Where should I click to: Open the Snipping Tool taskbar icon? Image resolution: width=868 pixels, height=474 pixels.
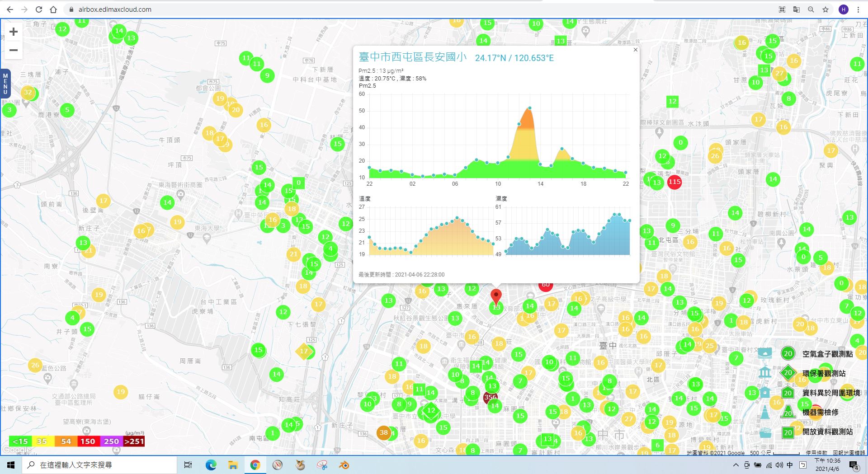pos(322,465)
